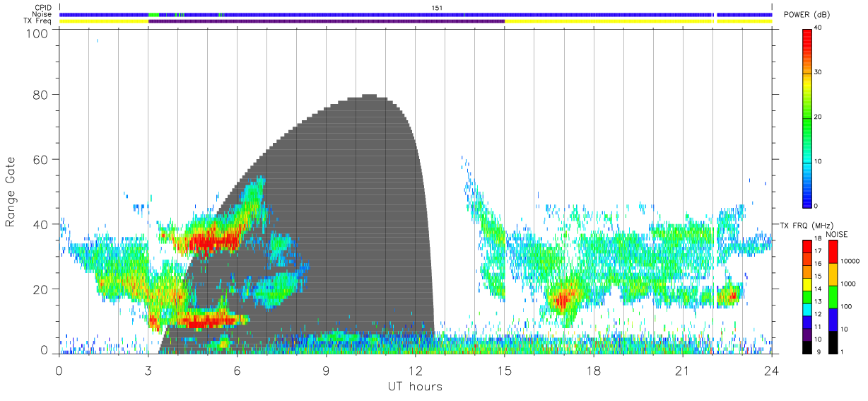Click the Noise row label at top left
Image resolution: width=868 pixels, height=401 pixels.
pos(42,14)
